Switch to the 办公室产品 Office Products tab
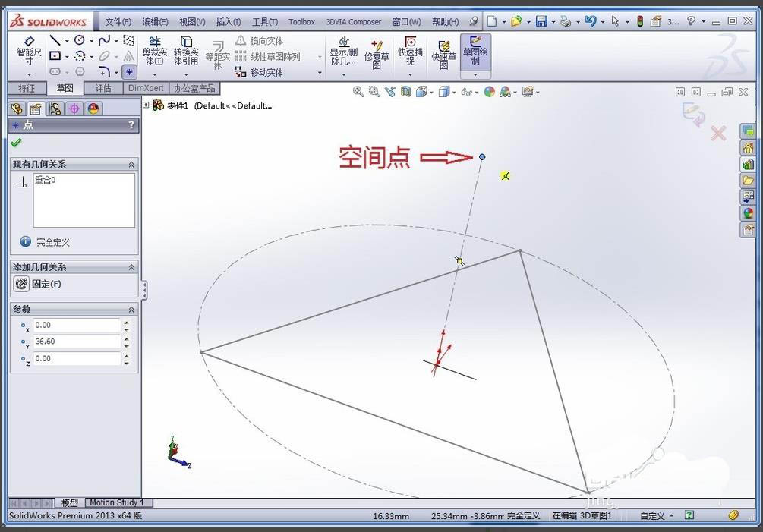763x532 pixels. click(194, 88)
